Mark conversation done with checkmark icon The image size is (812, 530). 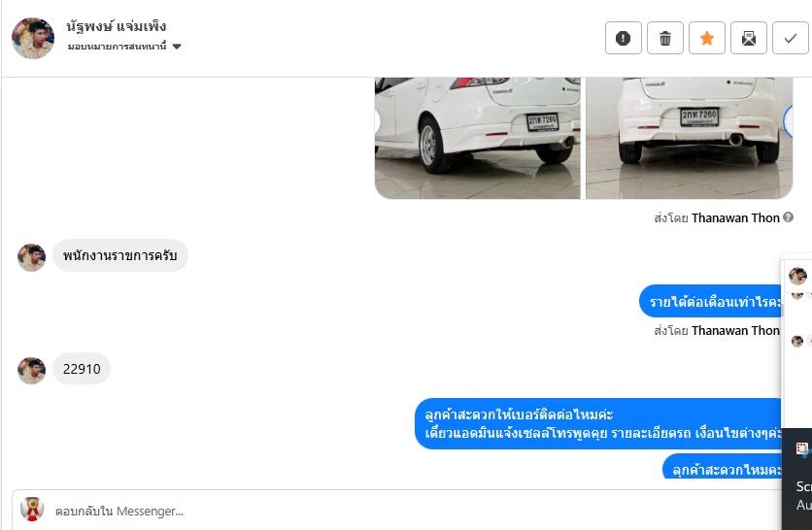(791, 38)
